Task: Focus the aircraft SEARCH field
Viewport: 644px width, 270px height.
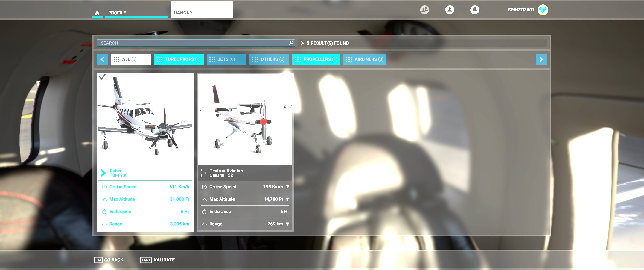Action: click(196, 43)
